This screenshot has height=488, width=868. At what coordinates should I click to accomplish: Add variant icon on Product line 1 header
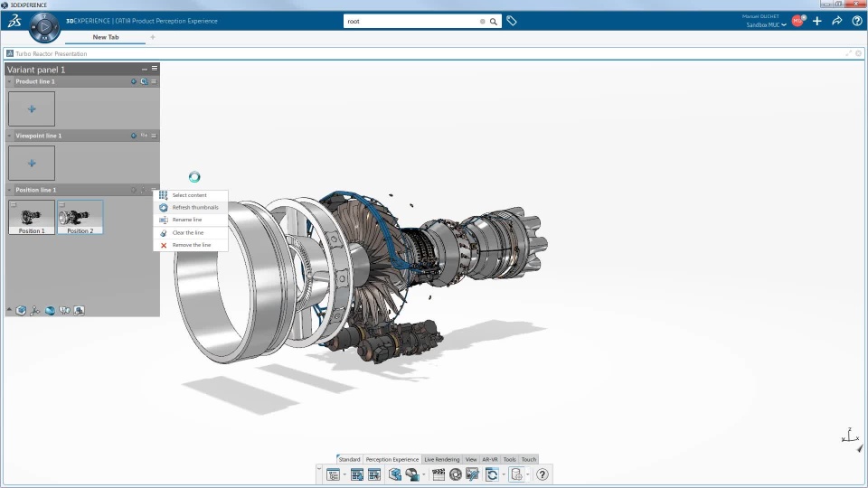134,81
